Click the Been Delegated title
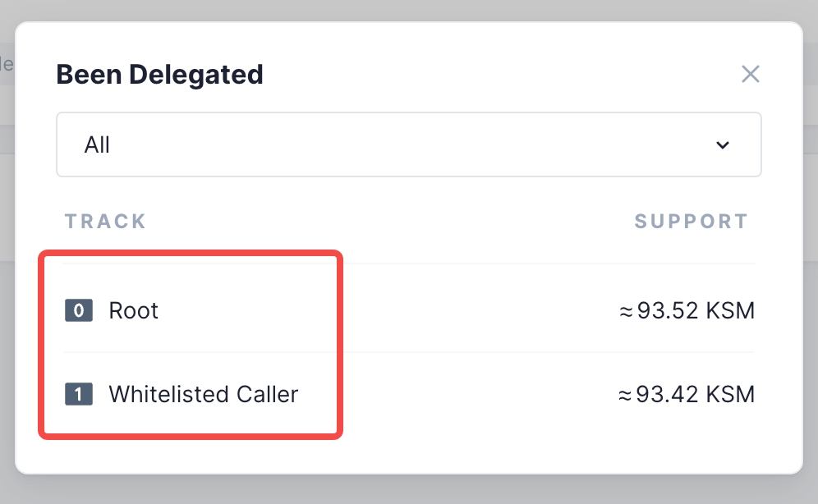818x504 pixels. click(159, 74)
